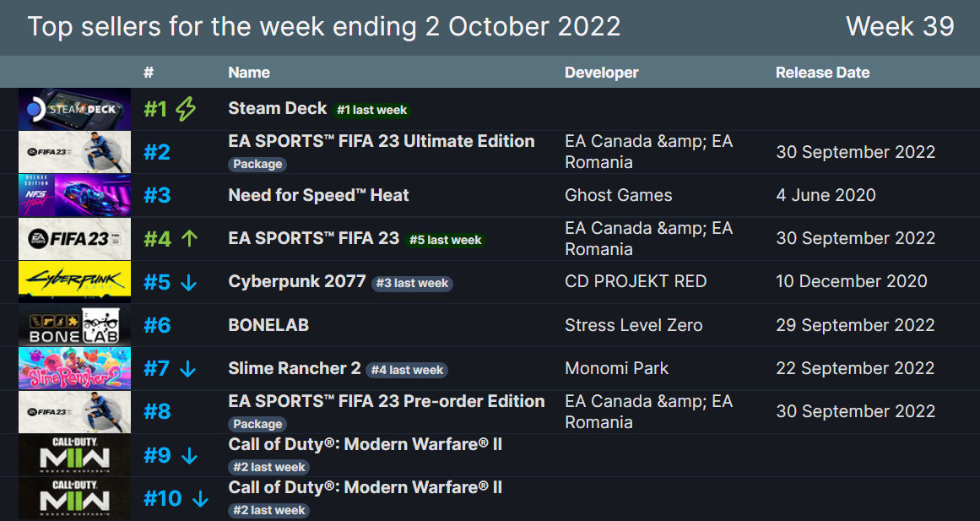
Task: Click the Steam Deck logo thumbnail
Action: (x=73, y=108)
